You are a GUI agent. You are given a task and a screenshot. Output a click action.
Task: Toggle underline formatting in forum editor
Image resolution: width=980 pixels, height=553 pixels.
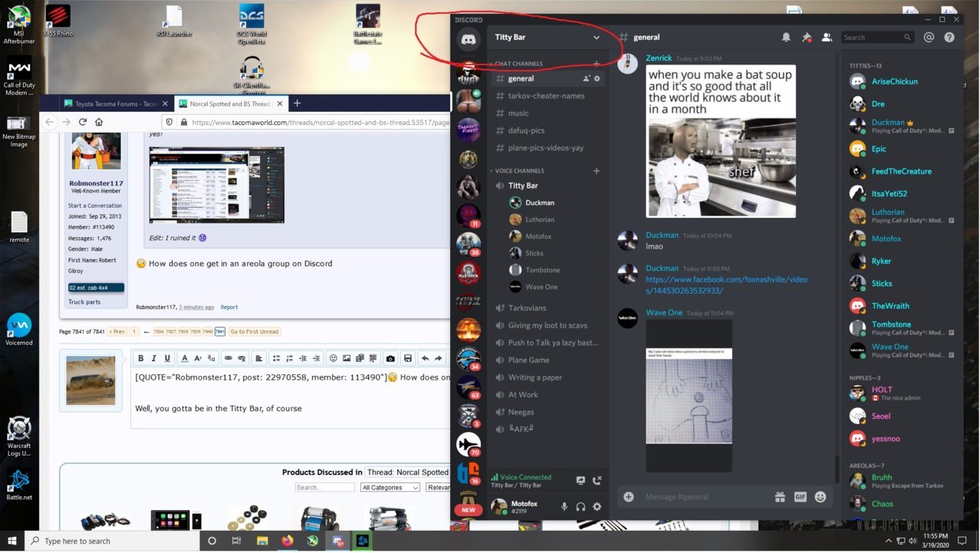[167, 358]
